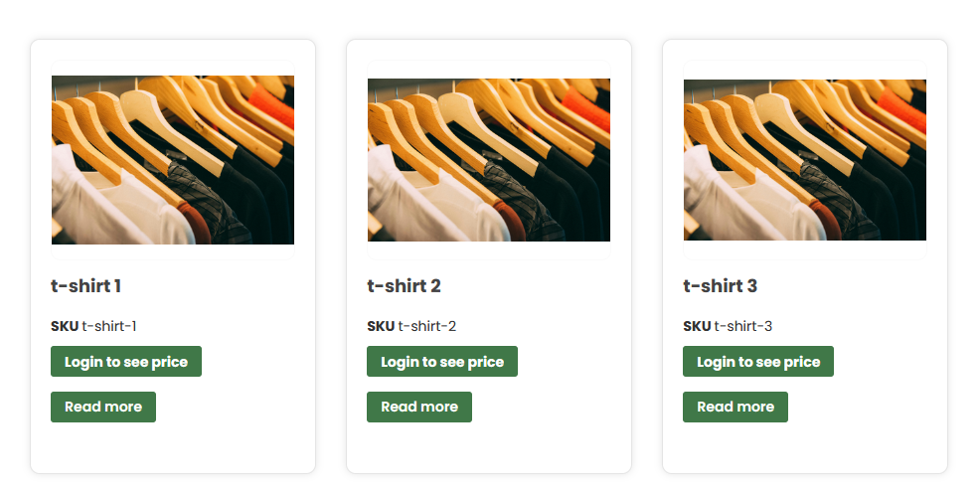Select the SKU value "t-shirt-2"
The image size is (980, 494).
coord(426,326)
